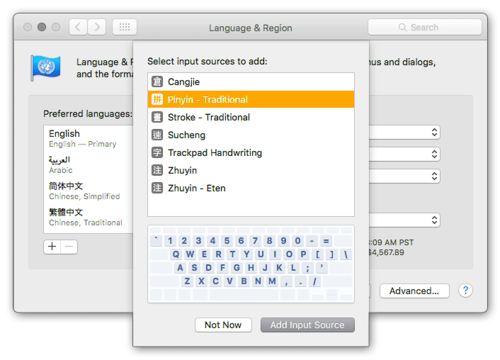
Task: Select Arabic in preferred languages
Action: (88, 165)
